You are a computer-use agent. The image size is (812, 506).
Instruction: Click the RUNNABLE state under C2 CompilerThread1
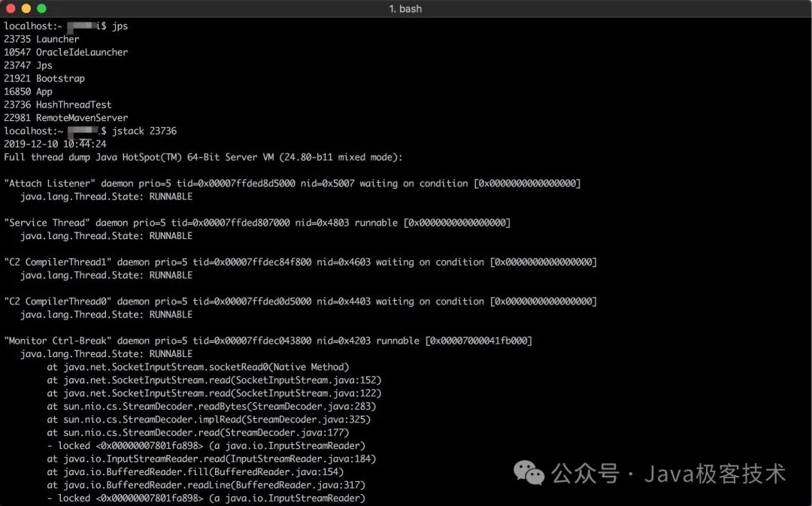171,275
